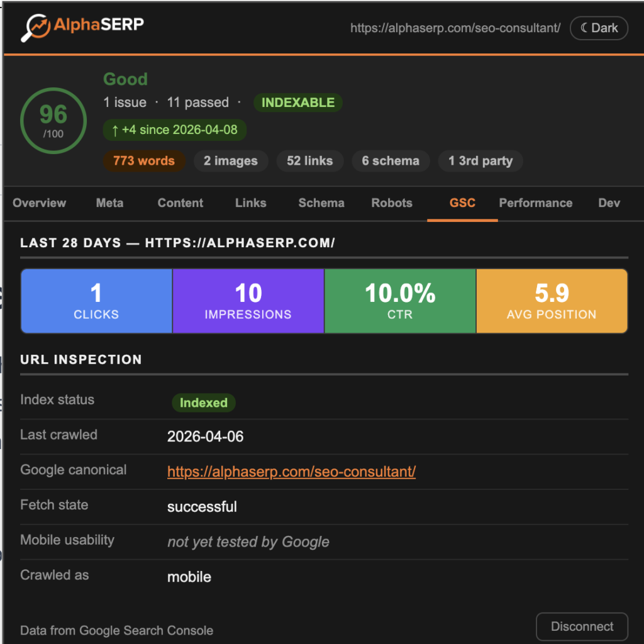This screenshot has width=644, height=644.
Task: Click the 773 words pill
Action: [x=144, y=160]
